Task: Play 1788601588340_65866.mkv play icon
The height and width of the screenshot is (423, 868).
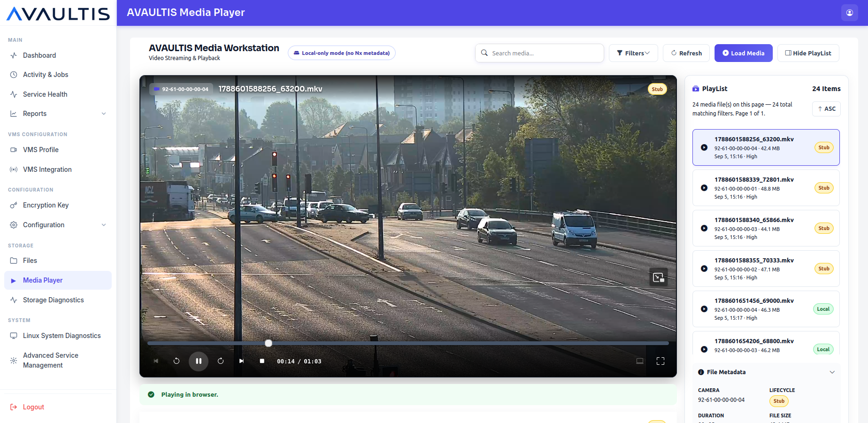Action: (704, 228)
